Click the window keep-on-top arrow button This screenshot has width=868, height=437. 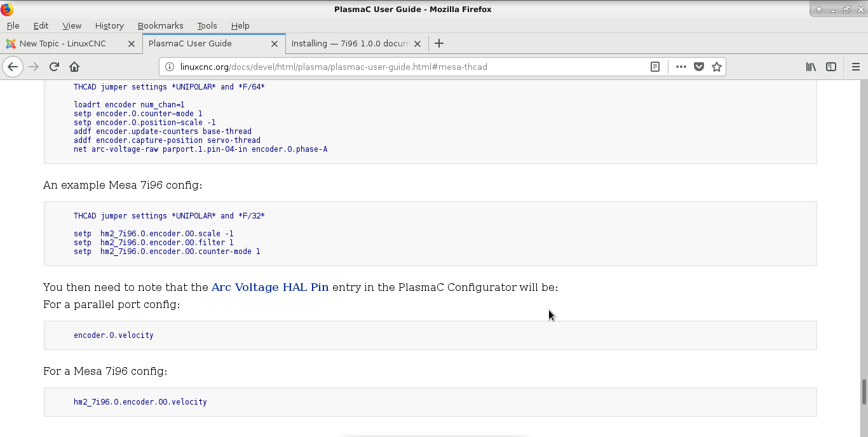[x=819, y=10]
